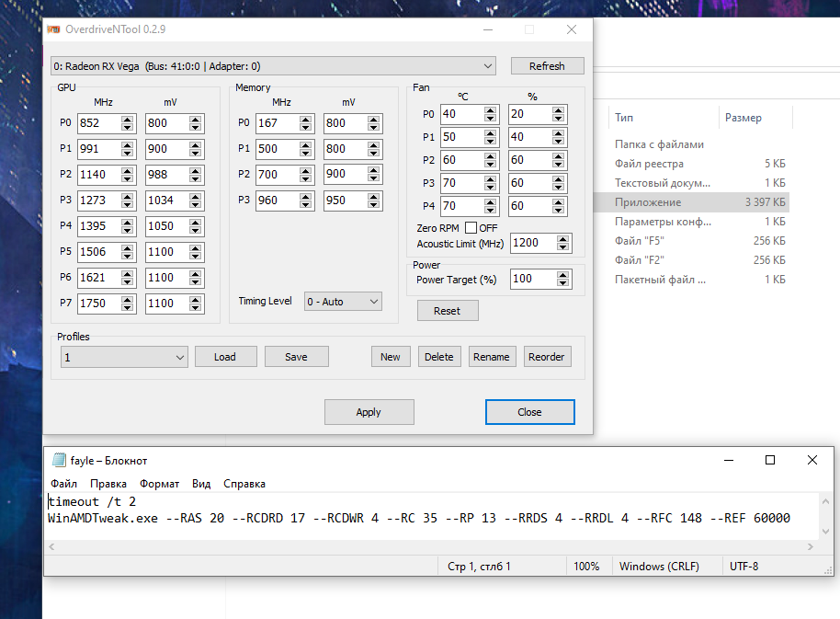840x619 pixels.
Task: Increase Memory P0 MHz with up arrow
Action: click(306, 119)
